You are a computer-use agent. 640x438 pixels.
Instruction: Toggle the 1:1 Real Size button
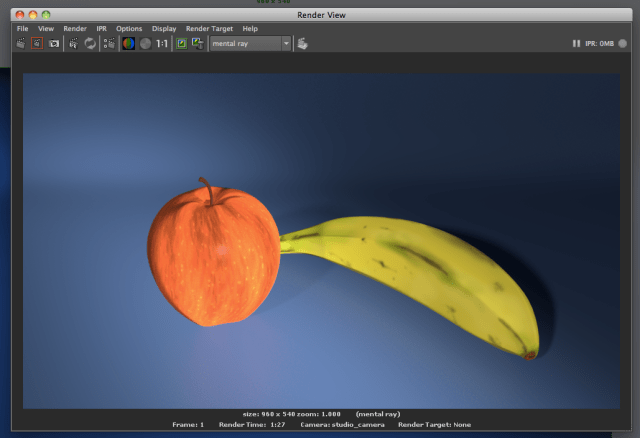[x=162, y=44]
